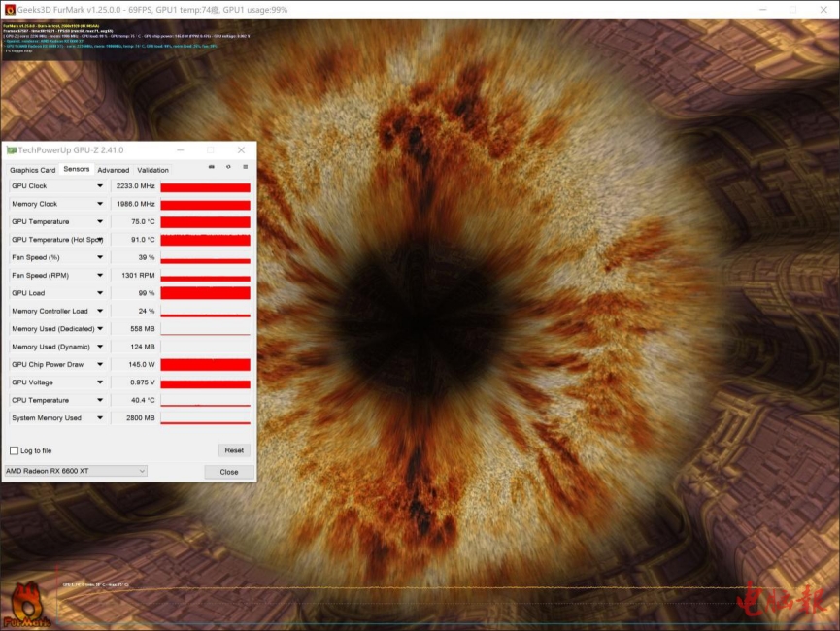Minimize the GPU-Z window
Image resolution: width=840 pixels, height=631 pixels.
(179, 150)
